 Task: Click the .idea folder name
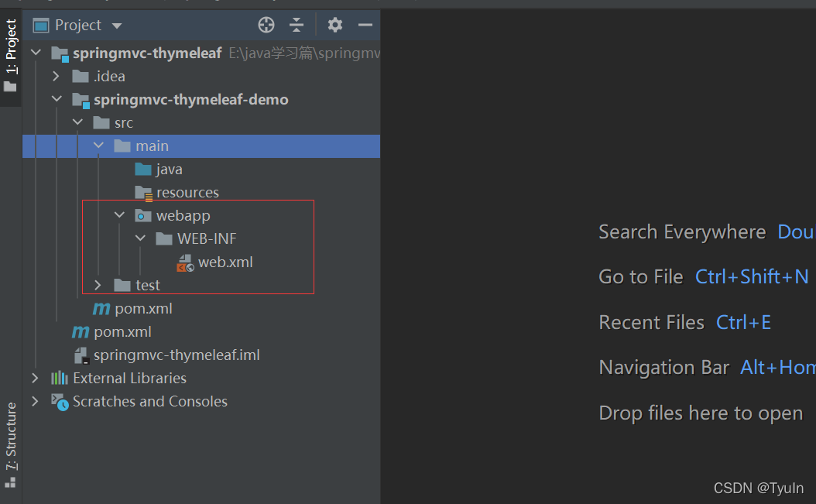coord(109,77)
